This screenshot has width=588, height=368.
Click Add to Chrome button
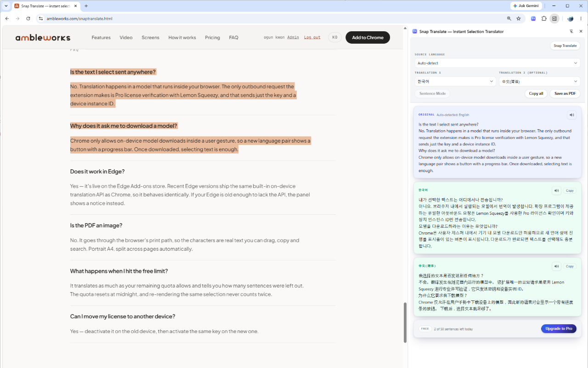(x=367, y=38)
